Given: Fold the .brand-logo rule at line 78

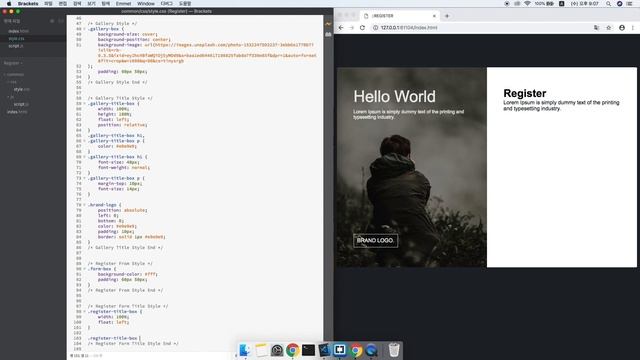Looking at the screenshot, I should click(84, 205).
